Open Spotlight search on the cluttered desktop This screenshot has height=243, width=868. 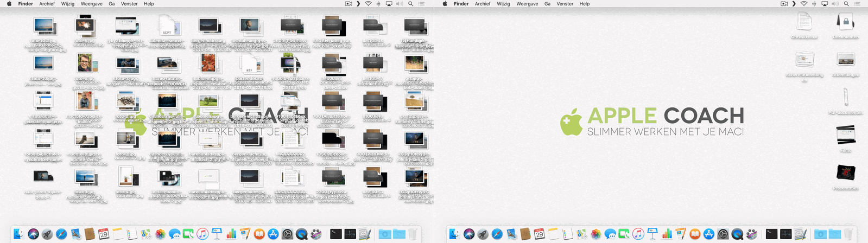tap(410, 4)
